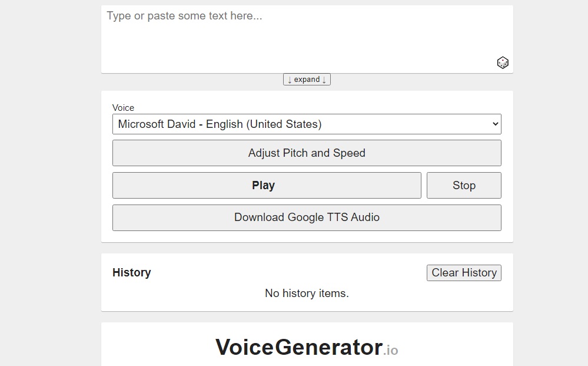The height and width of the screenshot is (366, 588).
Task: Play the entered text
Action: click(x=267, y=186)
